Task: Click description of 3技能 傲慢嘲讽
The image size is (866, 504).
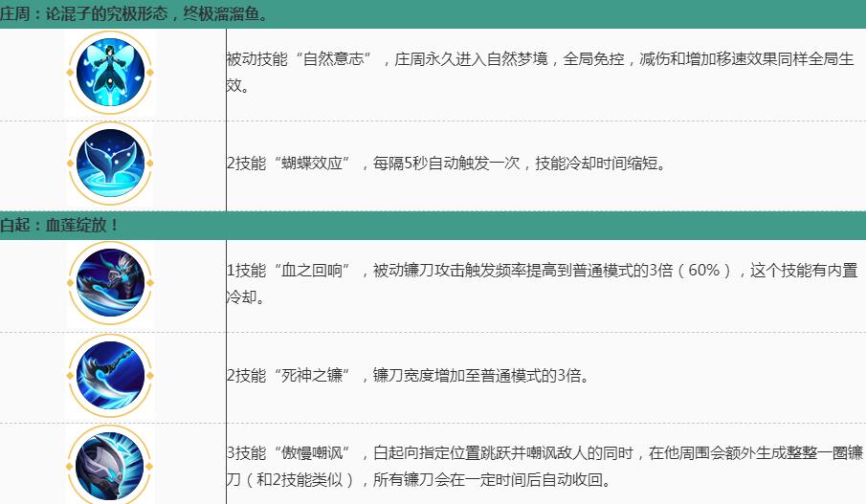Action: point(544,467)
